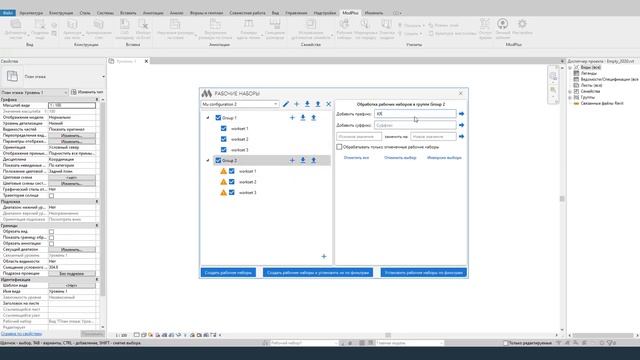Uncheck workset 2 under Group 1
Image resolution: width=640 pixels, height=360 pixels.
(x=223, y=139)
